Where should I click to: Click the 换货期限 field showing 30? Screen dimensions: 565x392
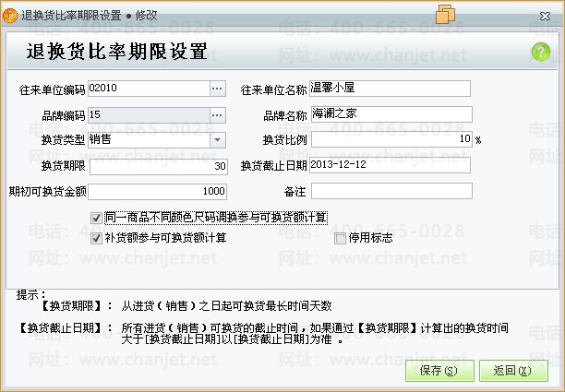pos(157,166)
